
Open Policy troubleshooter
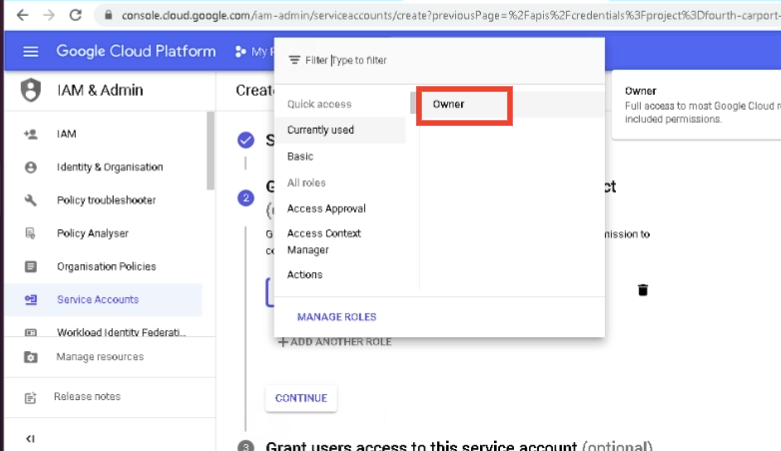(104, 200)
